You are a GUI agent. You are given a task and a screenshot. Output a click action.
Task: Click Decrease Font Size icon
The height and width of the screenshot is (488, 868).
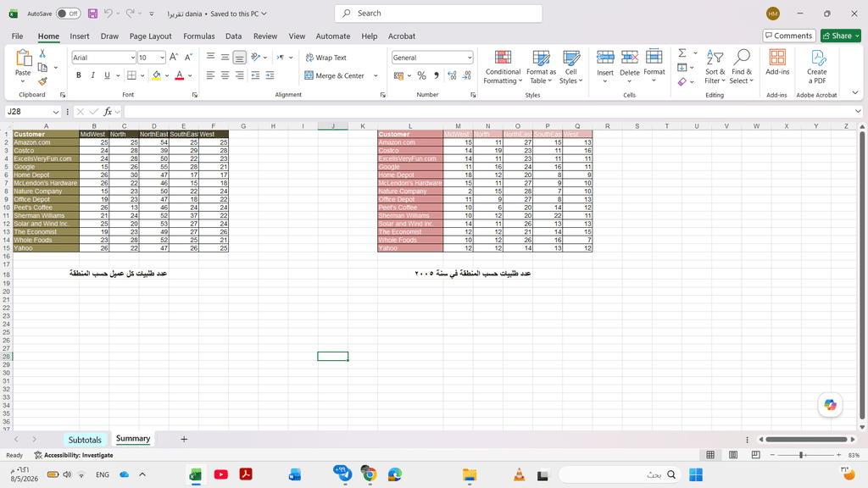pyautogui.click(x=188, y=57)
